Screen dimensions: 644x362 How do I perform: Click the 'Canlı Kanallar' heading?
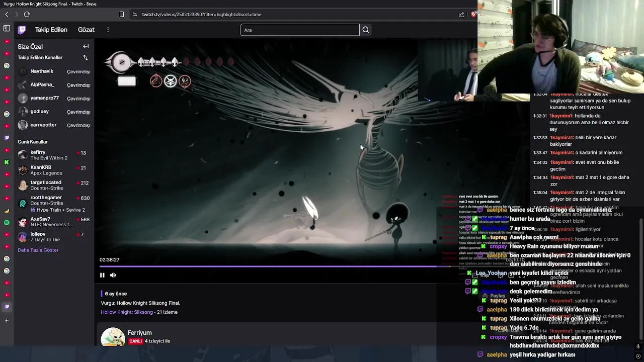pyautogui.click(x=33, y=142)
